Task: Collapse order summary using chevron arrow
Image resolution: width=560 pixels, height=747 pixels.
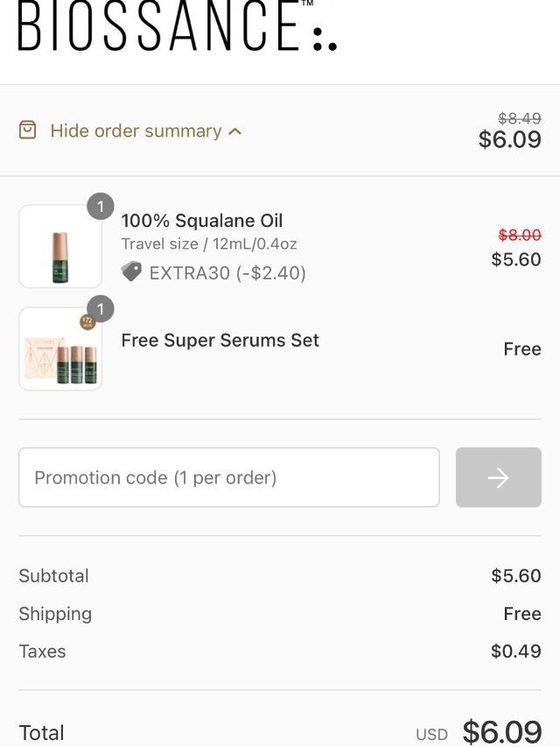Action: tap(234, 131)
